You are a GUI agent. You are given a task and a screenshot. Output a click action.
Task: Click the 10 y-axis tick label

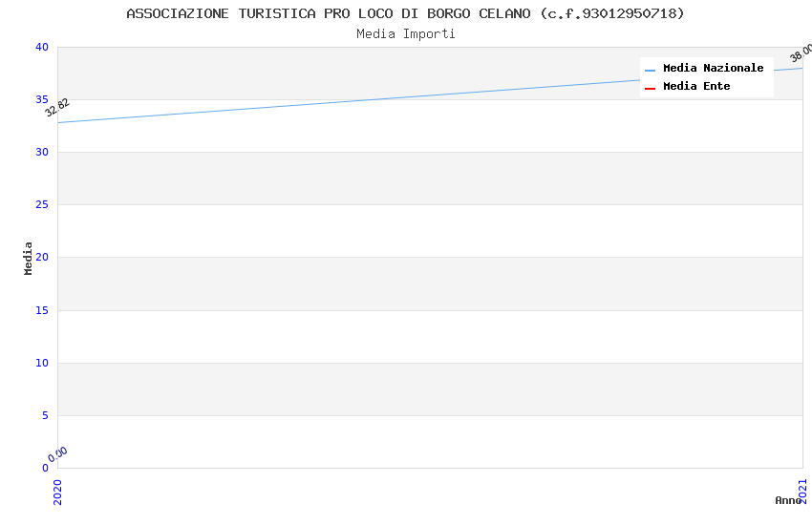pos(42,363)
